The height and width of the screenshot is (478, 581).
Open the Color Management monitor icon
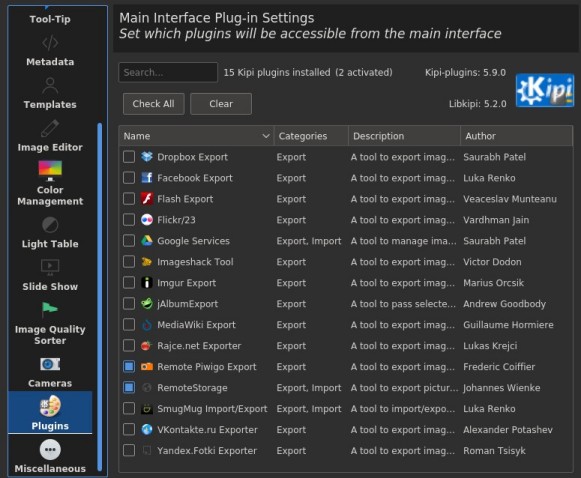(x=50, y=171)
